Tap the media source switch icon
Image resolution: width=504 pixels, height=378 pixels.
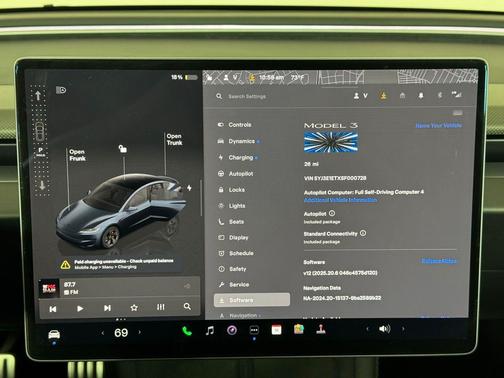(187, 286)
